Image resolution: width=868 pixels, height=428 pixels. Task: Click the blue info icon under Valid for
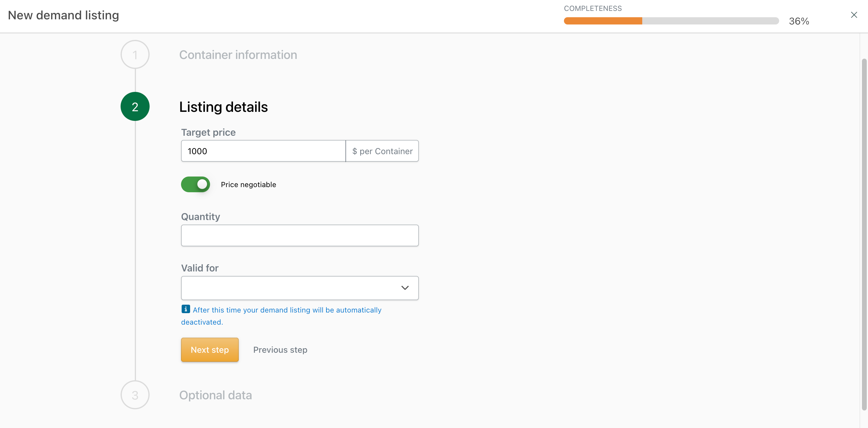(186, 309)
